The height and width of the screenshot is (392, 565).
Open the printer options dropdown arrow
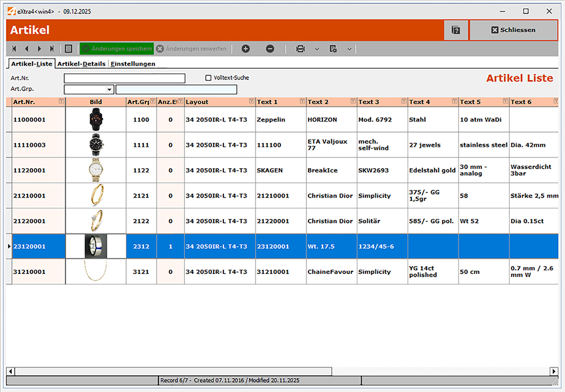(x=316, y=49)
